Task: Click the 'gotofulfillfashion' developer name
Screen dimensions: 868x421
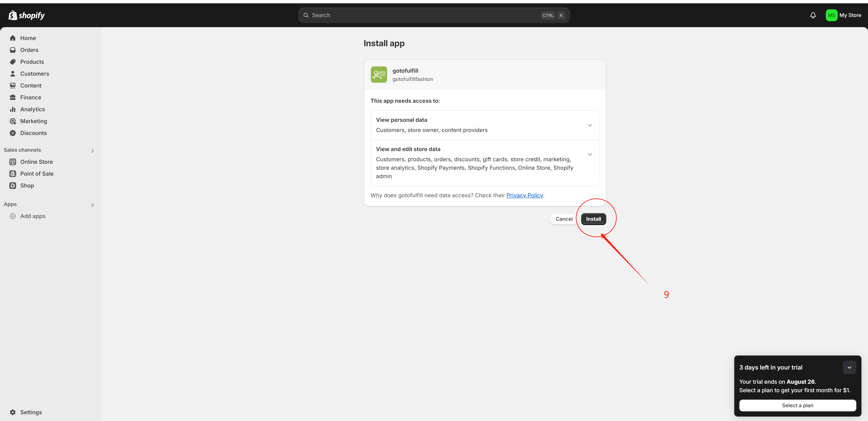Action: 413,79
